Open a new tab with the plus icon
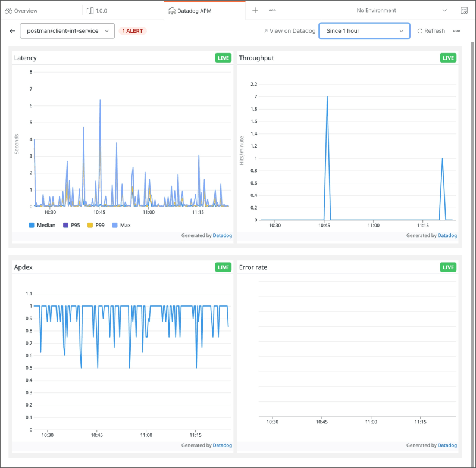Screen dimensions: 476x468 (255, 10)
